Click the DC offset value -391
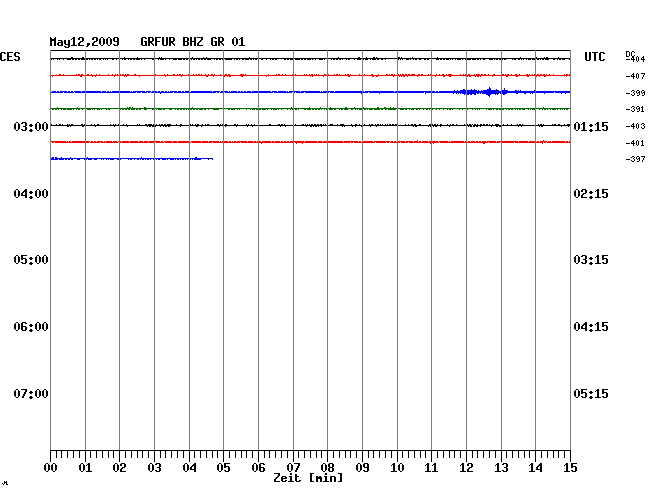The image size is (650, 494). click(635, 109)
